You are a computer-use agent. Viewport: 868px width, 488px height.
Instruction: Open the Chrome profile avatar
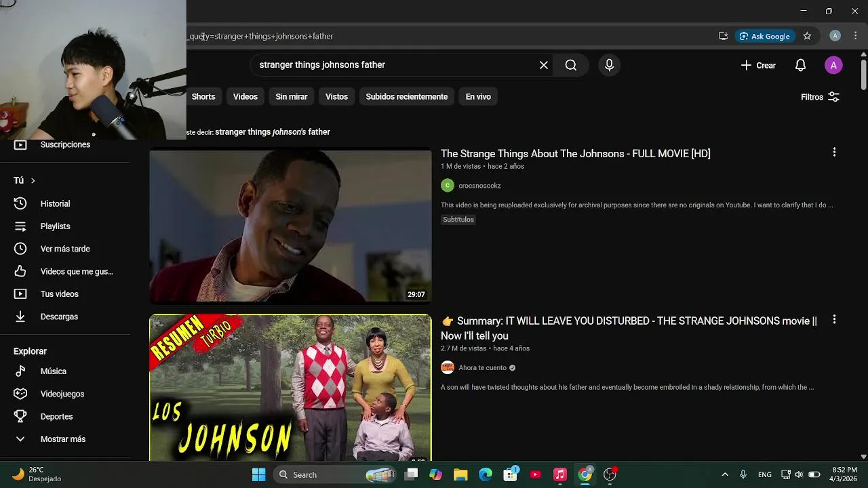pyautogui.click(x=835, y=36)
